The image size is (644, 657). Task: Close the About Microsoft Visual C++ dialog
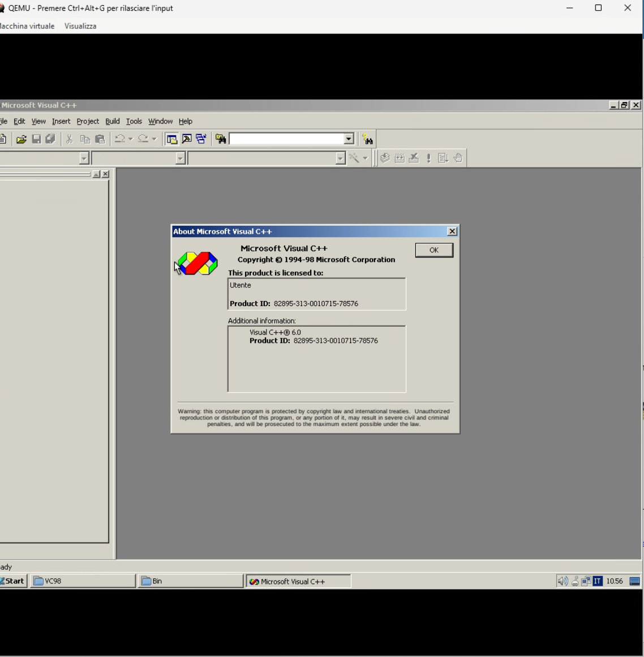(x=452, y=231)
